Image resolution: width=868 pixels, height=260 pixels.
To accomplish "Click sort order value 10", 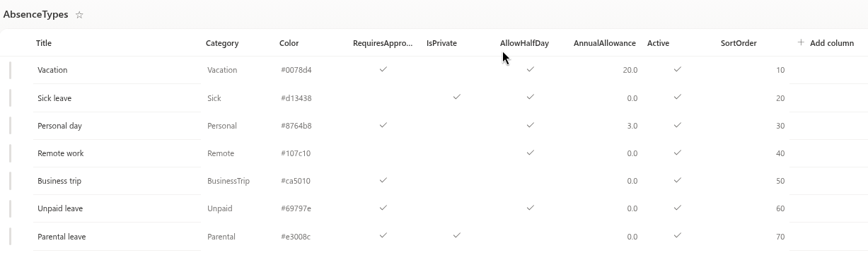I will pos(780,70).
